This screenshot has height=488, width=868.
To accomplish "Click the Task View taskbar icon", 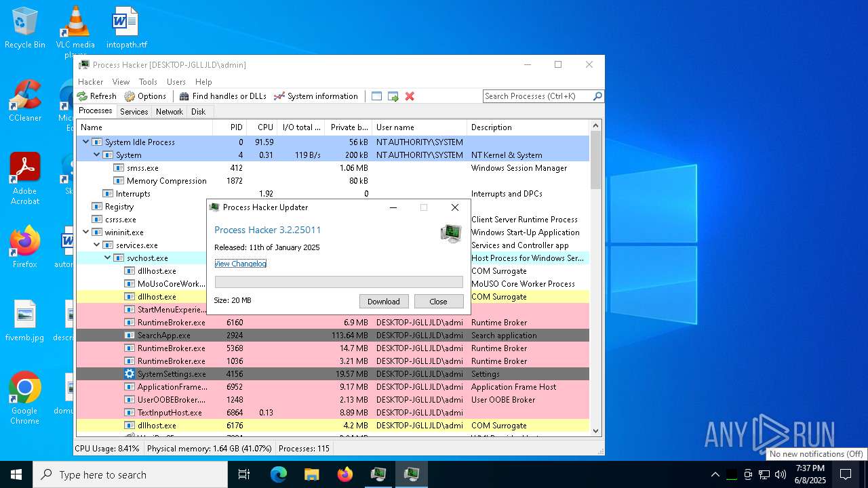I will pos(244,474).
